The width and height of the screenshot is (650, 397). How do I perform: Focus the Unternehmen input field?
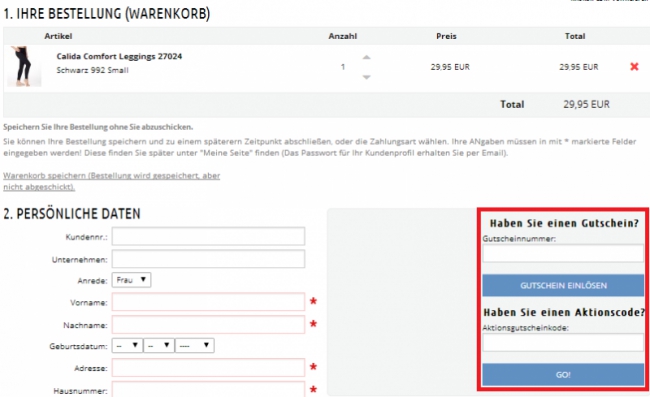click(x=209, y=259)
